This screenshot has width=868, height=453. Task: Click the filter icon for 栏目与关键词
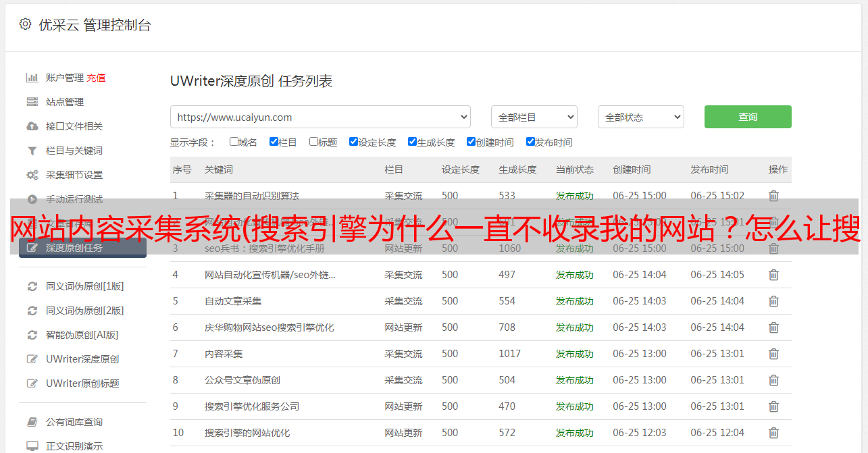point(32,151)
